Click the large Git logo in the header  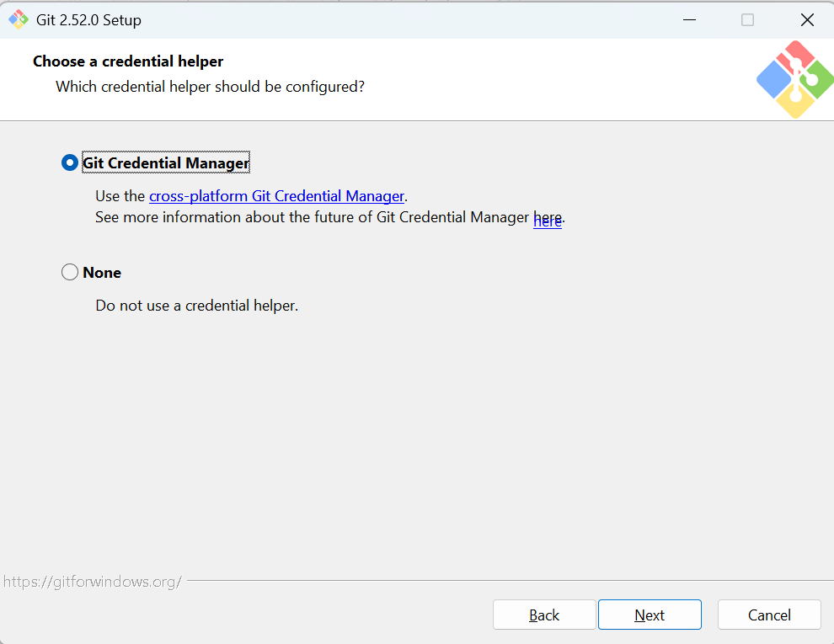click(x=794, y=80)
